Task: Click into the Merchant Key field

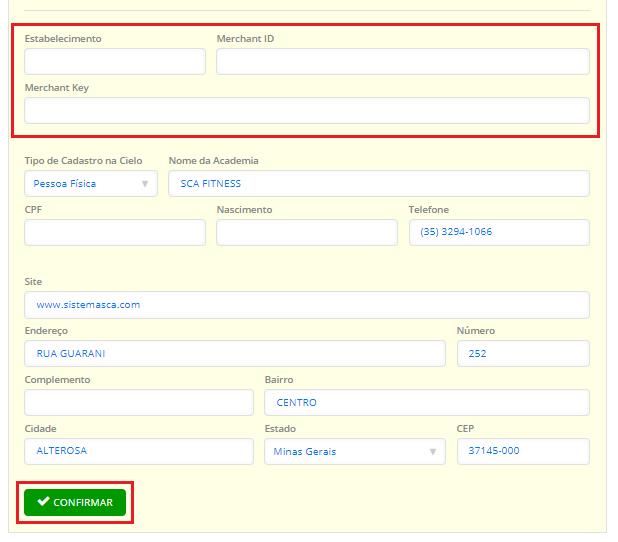Action: [x=307, y=110]
